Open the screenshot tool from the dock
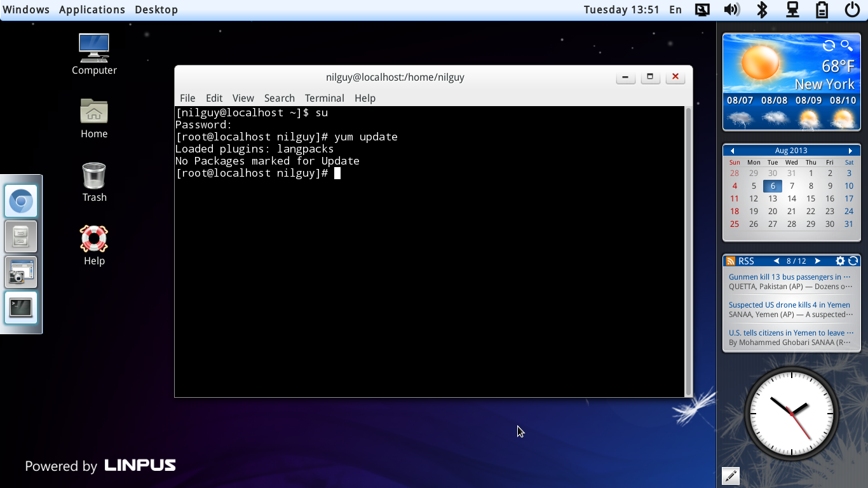The width and height of the screenshot is (868, 488). (x=21, y=272)
